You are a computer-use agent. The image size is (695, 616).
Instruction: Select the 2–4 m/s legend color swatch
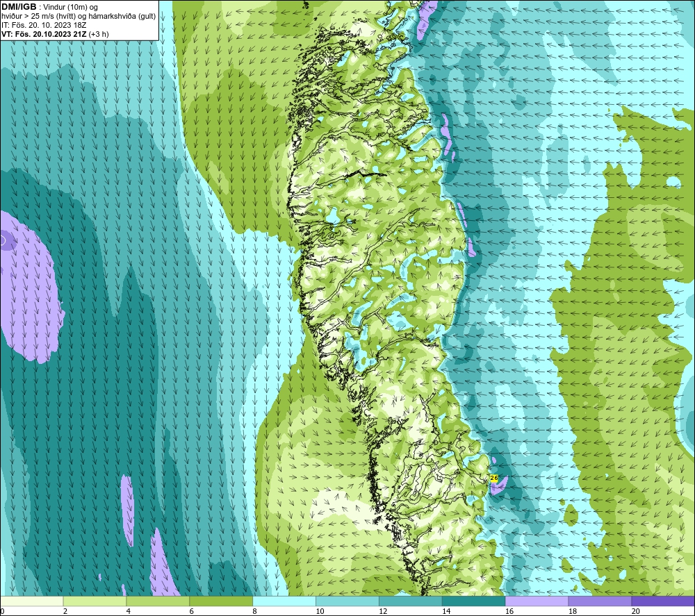point(95,601)
